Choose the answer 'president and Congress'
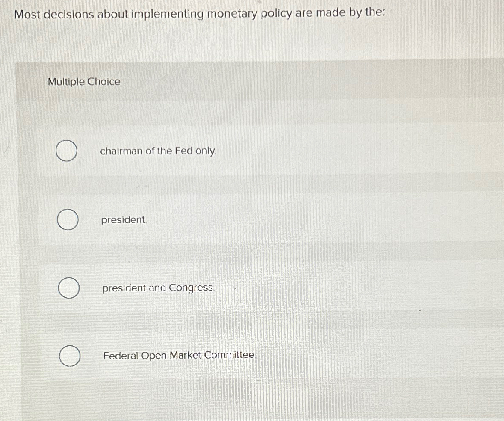The image size is (504, 421). (x=156, y=288)
